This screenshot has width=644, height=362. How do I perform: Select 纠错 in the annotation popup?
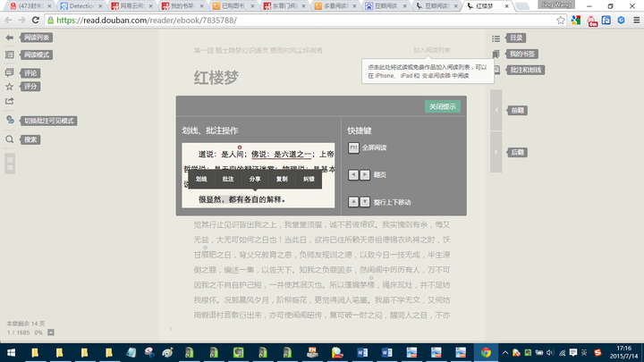309,179
